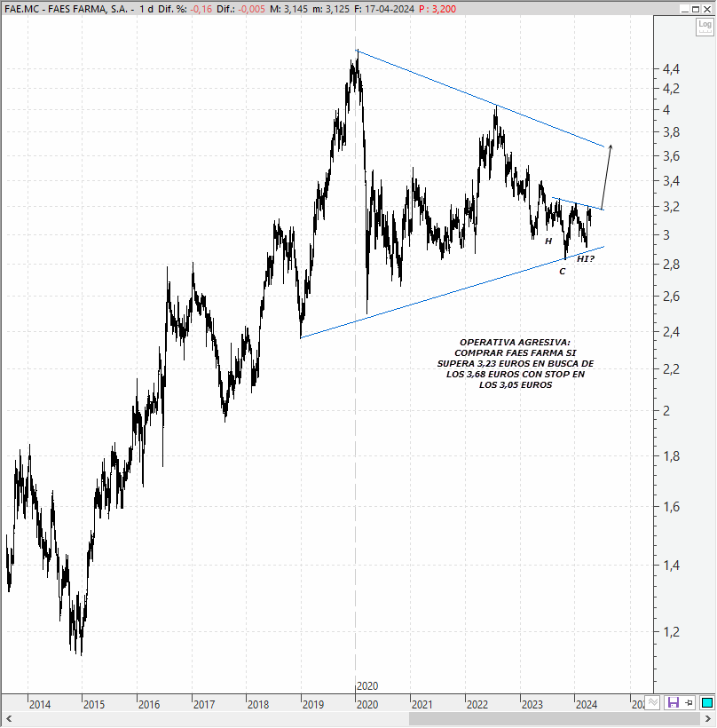The height and width of the screenshot is (728, 717).
Task: Click the Dif. %: -0,16 value
Action: click(185, 9)
